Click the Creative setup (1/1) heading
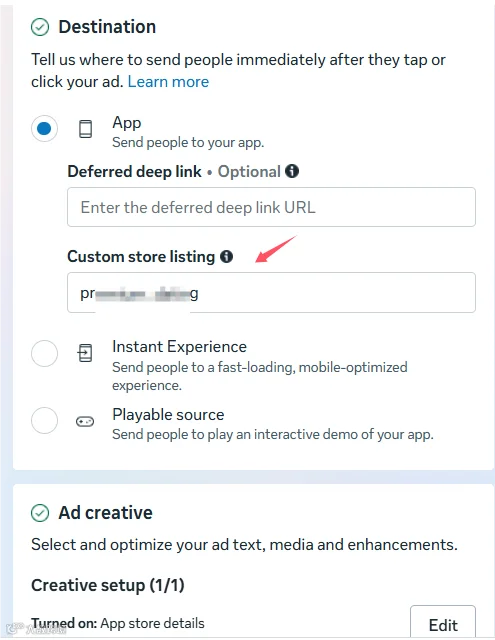 click(108, 585)
